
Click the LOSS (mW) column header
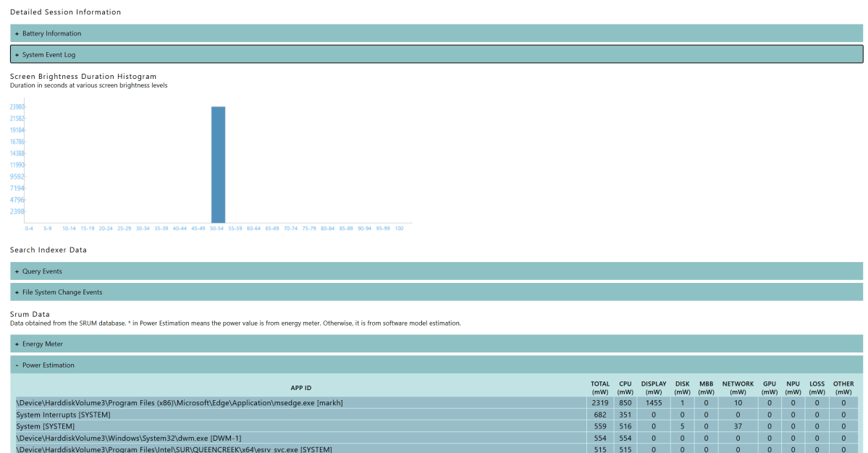point(817,388)
